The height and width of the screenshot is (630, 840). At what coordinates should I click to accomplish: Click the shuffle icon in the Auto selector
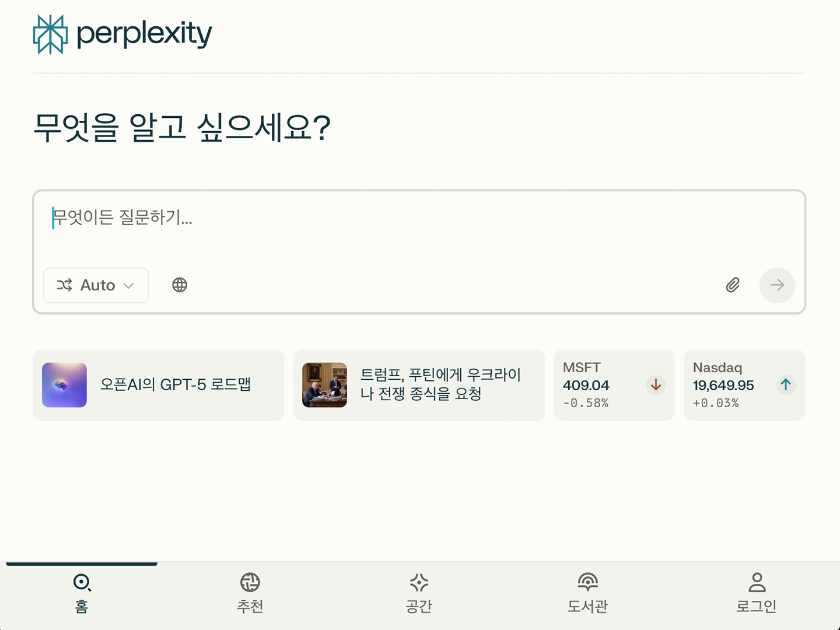click(64, 285)
